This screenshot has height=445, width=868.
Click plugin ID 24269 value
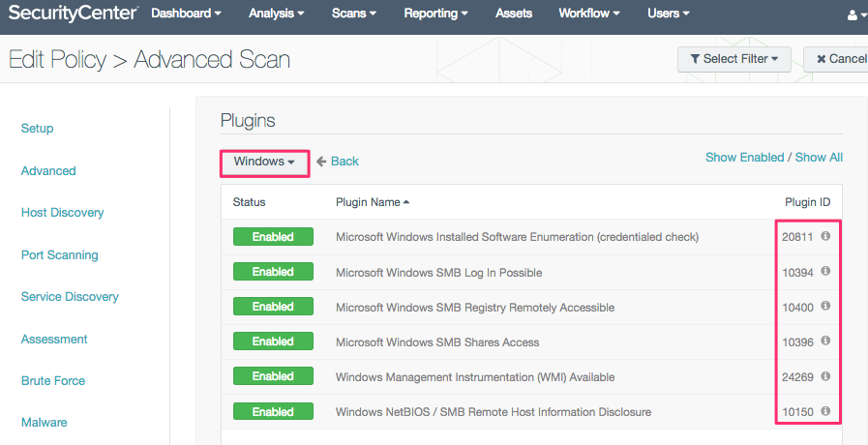[x=797, y=377]
